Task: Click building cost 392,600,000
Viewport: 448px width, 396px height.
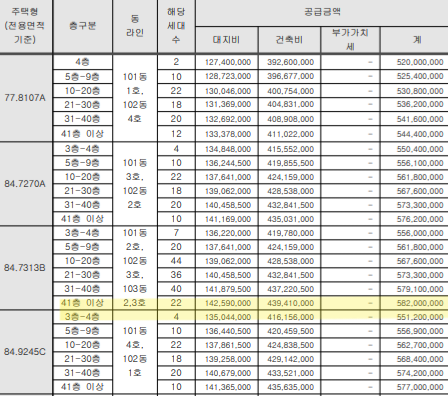Action: click(x=291, y=62)
